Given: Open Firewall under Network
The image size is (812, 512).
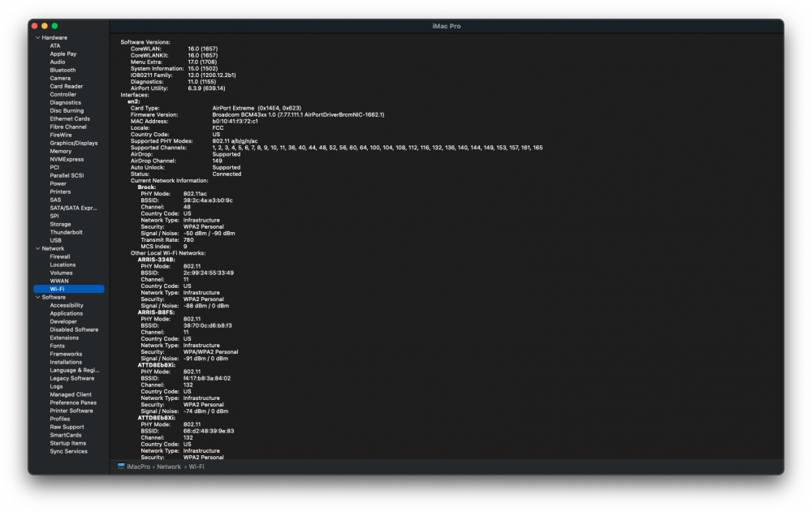Looking at the screenshot, I should tap(60, 256).
